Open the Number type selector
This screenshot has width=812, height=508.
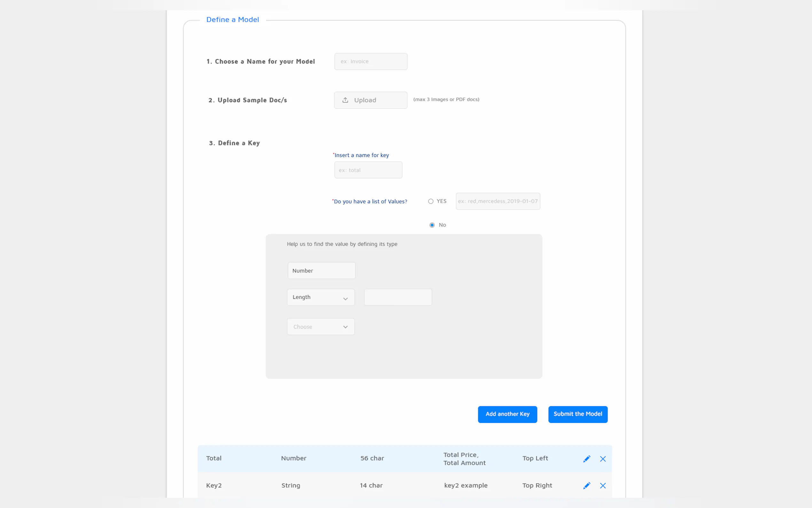point(321,270)
